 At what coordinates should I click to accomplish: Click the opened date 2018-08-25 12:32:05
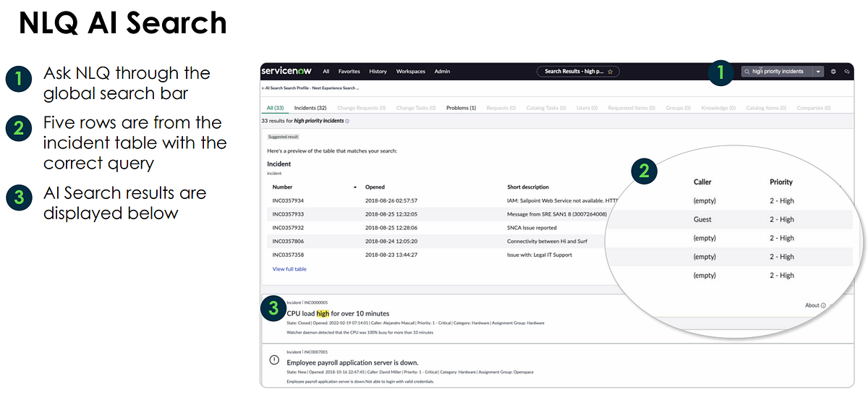391,214
